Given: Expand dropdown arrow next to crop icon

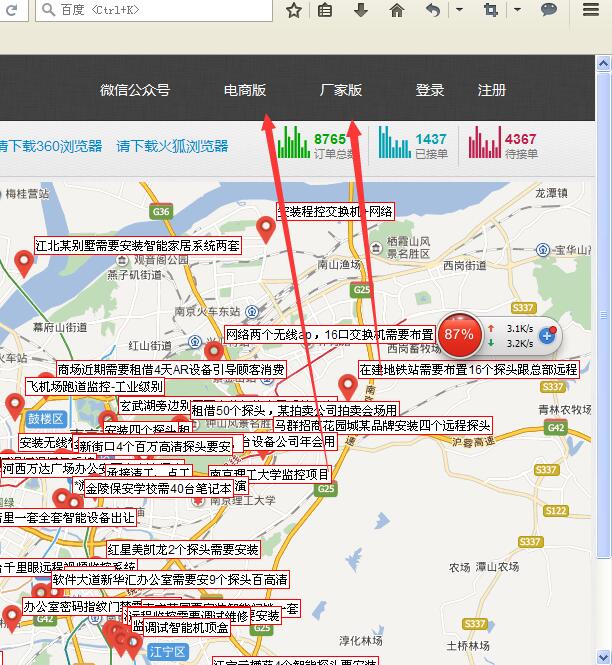Looking at the screenshot, I should coord(517,10).
